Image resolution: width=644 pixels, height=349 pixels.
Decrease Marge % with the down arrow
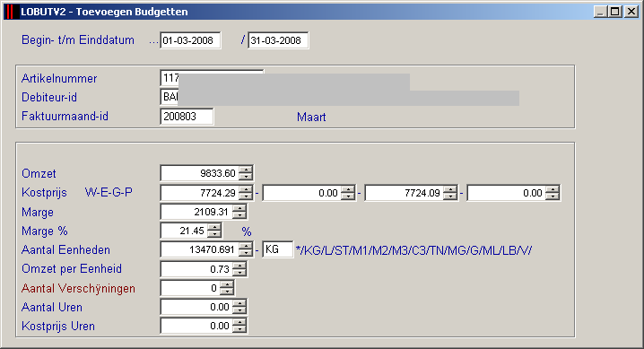click(x=214, y=234)
